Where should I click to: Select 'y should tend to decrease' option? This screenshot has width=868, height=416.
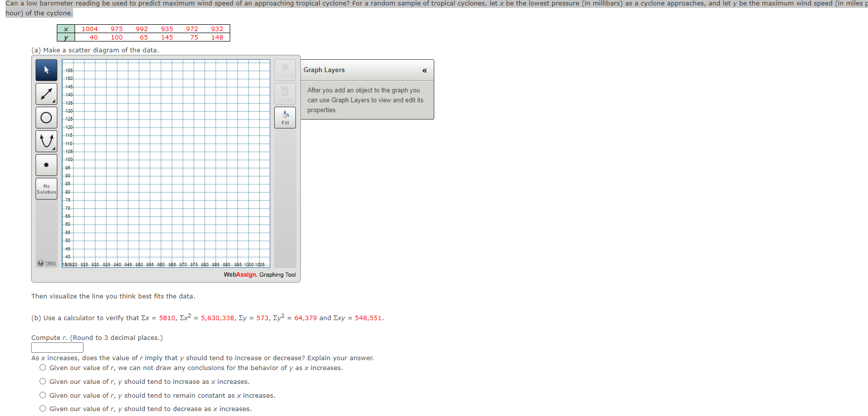(43, 409)
